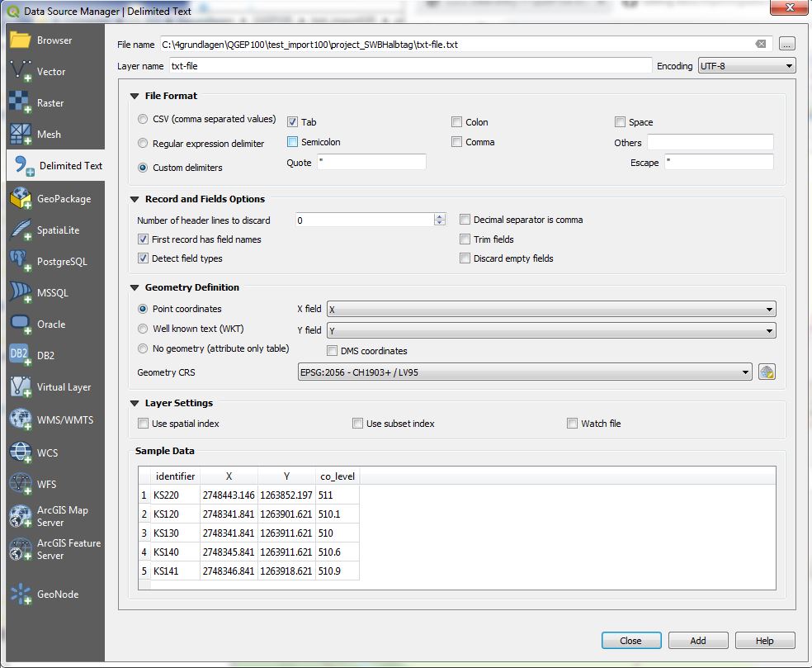Open the WMS/WMTS globe icon

point(20,419)
